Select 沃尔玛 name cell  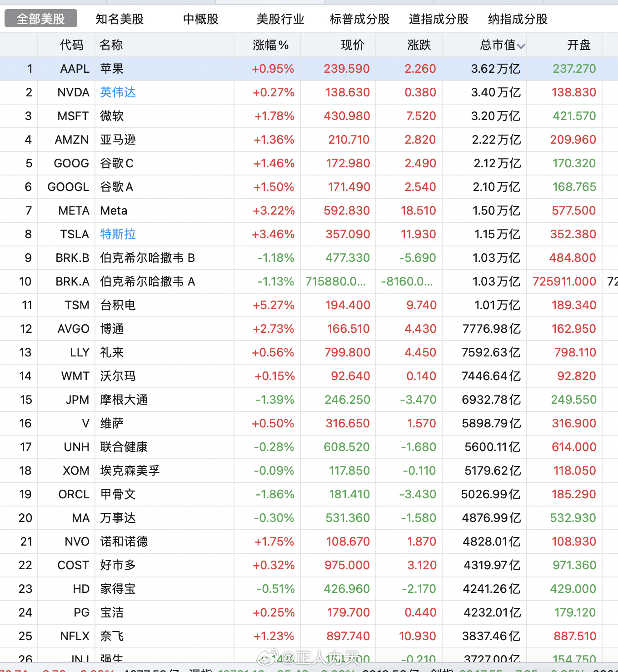tap(118, 376)
